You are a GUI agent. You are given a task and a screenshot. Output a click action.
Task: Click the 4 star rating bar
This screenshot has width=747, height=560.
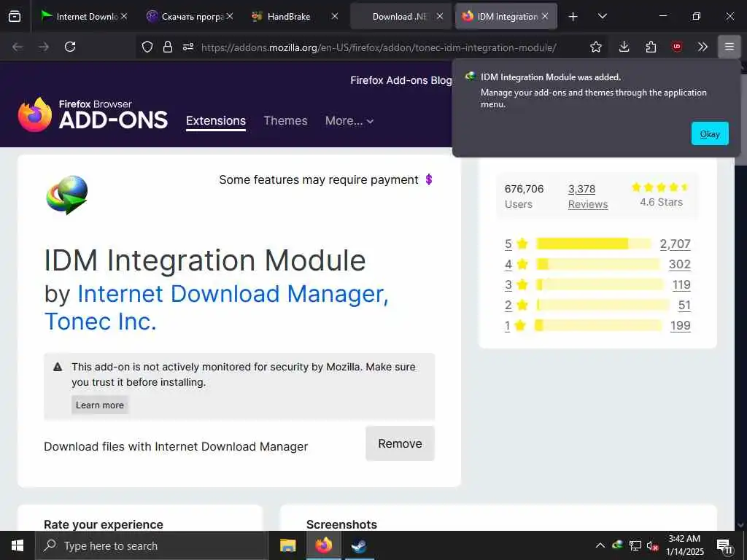tap(598, 264)
